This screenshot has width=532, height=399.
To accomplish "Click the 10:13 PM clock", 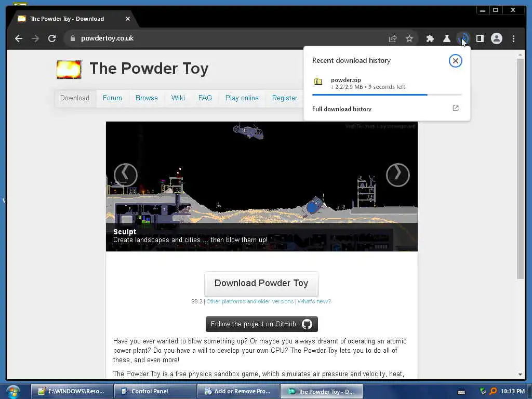I will click(x=512, y=391).
